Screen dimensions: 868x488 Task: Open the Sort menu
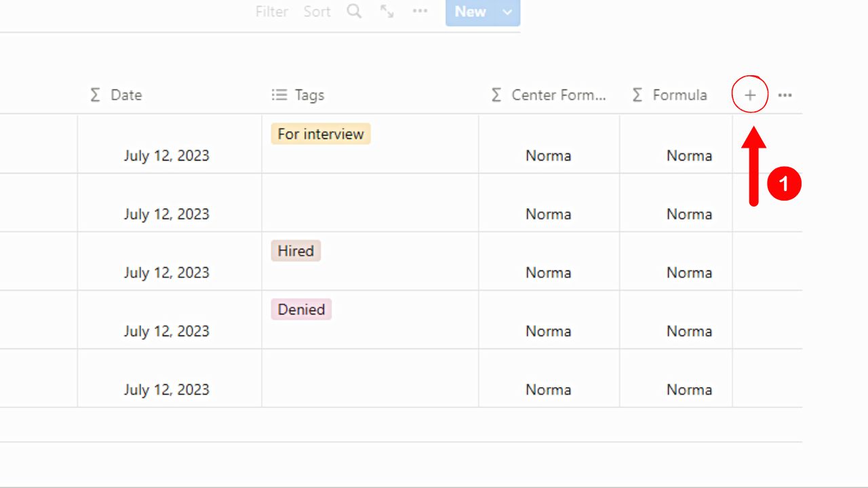317,11
